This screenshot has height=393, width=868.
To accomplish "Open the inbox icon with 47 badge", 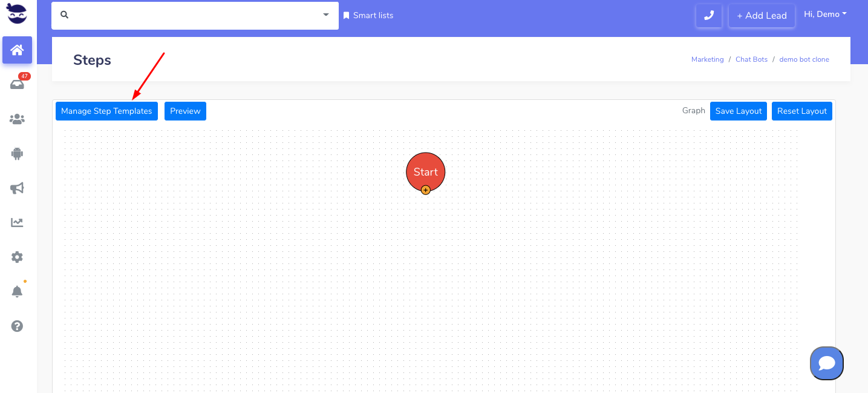I will [17, 84].
